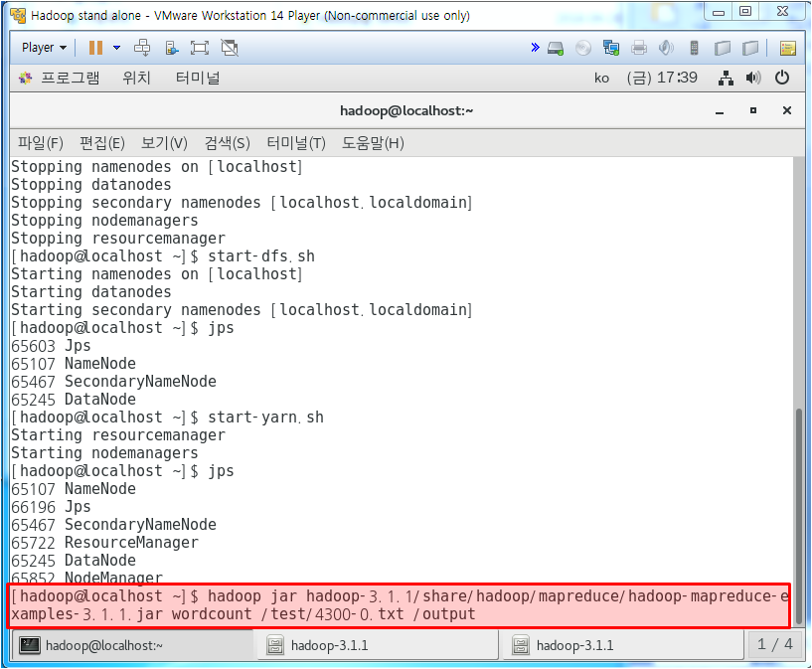Switch to first hadoop-3.1.1 taskbar window

(x=377, y=645)
